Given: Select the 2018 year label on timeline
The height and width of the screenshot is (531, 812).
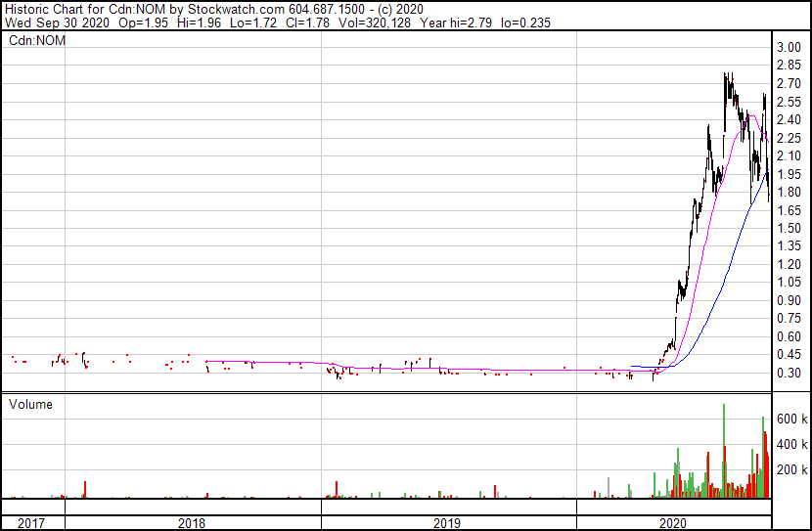Looking at the screenshot, I should click(x=193, y=523).
